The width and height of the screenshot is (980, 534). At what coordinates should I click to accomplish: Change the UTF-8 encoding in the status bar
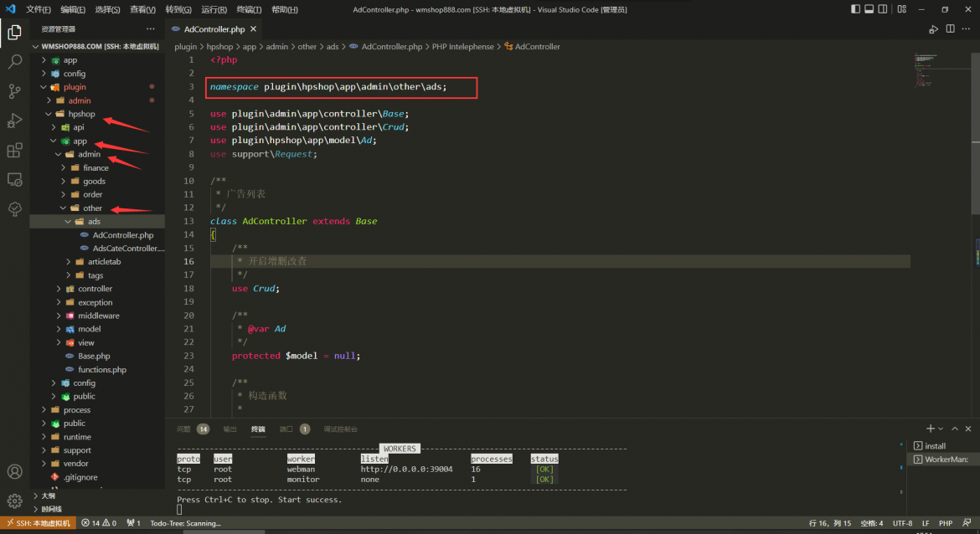902,523
